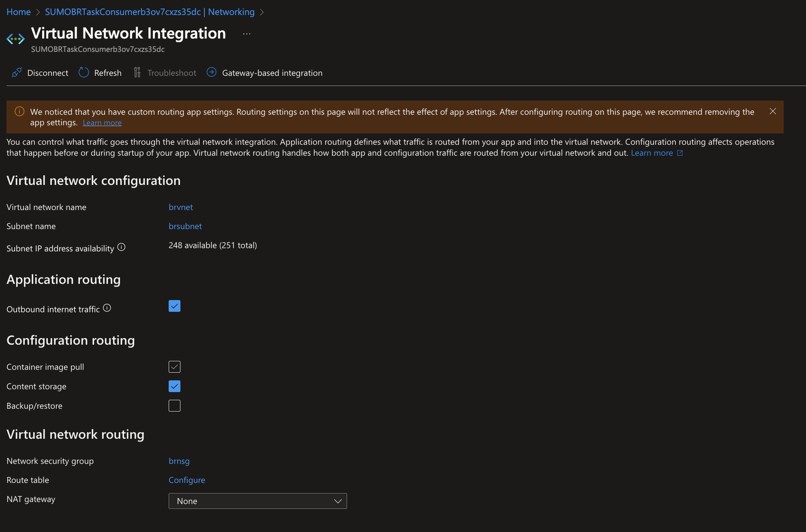Click the ellipsis next to the page title
This screenshot has width=806, height=532.
[x=247, y=33]
